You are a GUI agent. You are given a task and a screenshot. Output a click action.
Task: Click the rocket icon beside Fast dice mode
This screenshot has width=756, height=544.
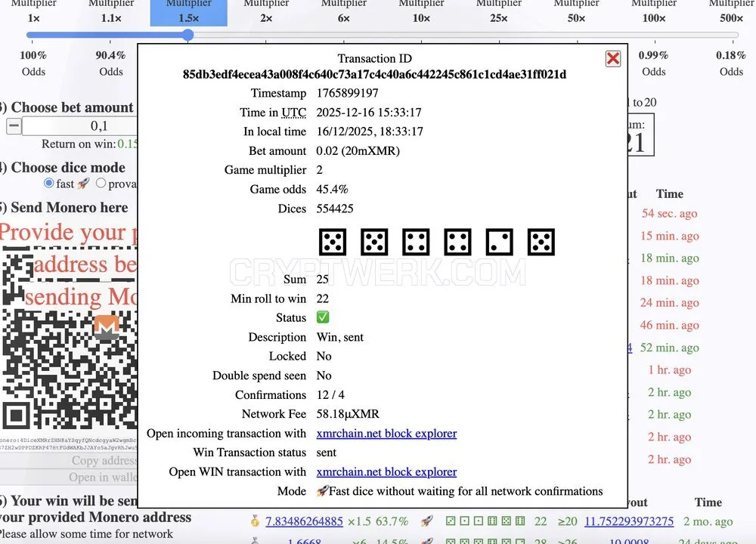[x=323, y=491]
